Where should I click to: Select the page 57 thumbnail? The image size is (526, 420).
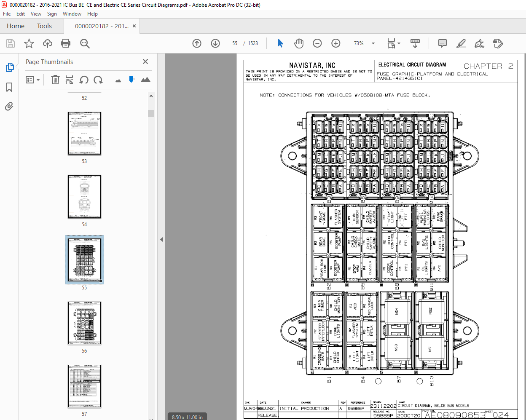(84, 386)
